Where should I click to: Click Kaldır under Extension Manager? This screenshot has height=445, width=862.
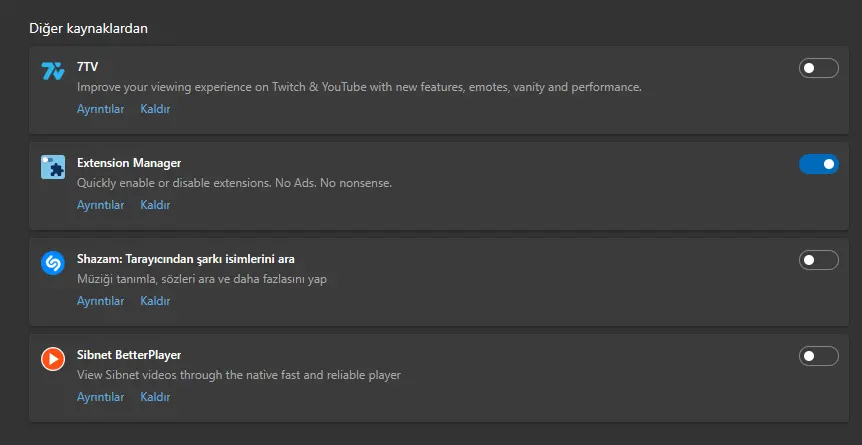click(x=155, y=205)
